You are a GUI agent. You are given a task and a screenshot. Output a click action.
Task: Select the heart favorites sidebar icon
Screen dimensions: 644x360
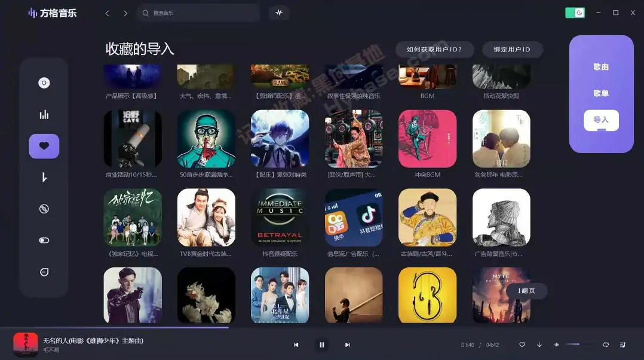44,146
